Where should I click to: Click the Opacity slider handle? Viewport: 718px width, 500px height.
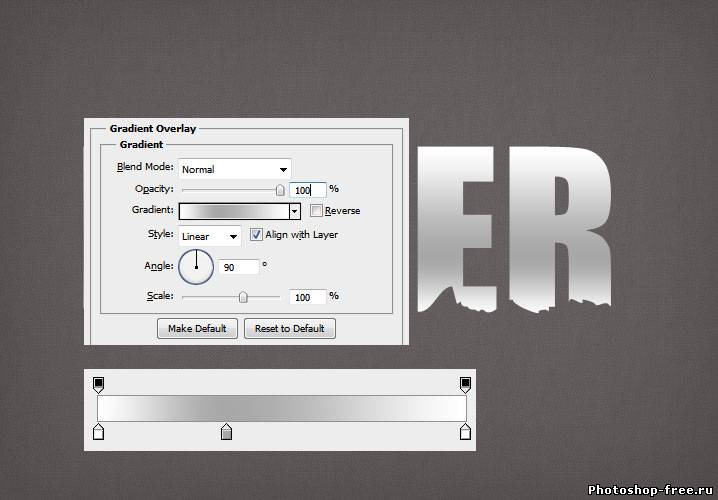point(280,189)
